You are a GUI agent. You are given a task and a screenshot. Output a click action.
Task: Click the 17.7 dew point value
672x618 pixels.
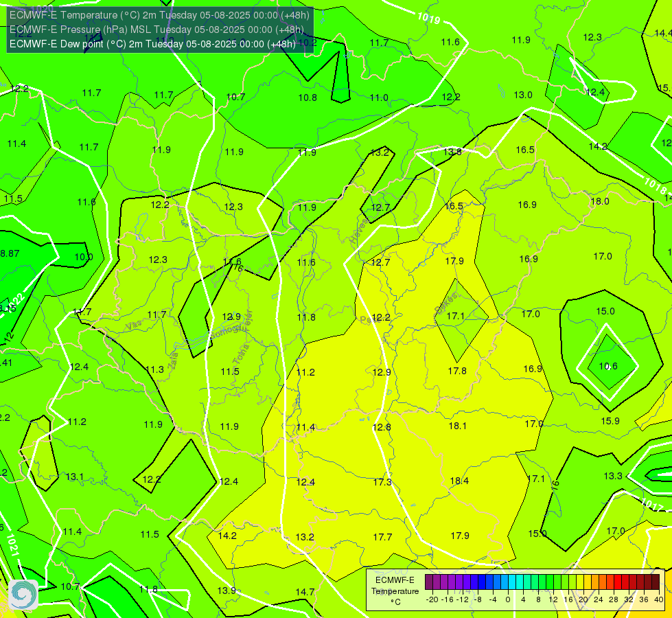click(x=383, y=537)
